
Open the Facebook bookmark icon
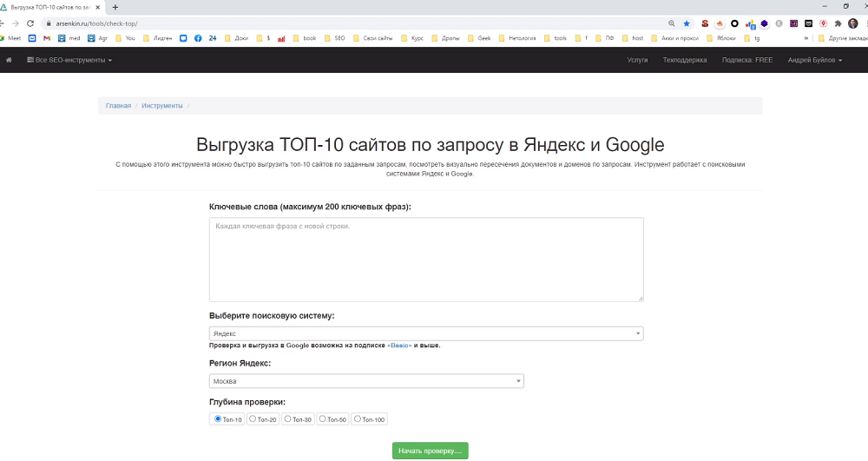click(198, 38)
